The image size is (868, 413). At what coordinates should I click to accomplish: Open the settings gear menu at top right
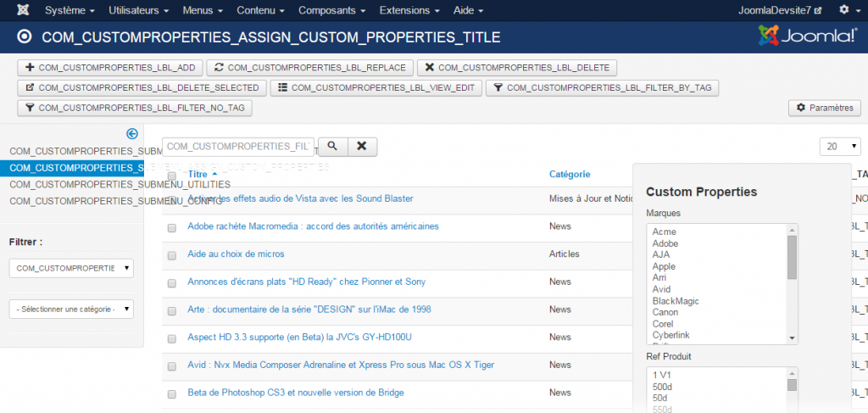[x=848, y=10]
